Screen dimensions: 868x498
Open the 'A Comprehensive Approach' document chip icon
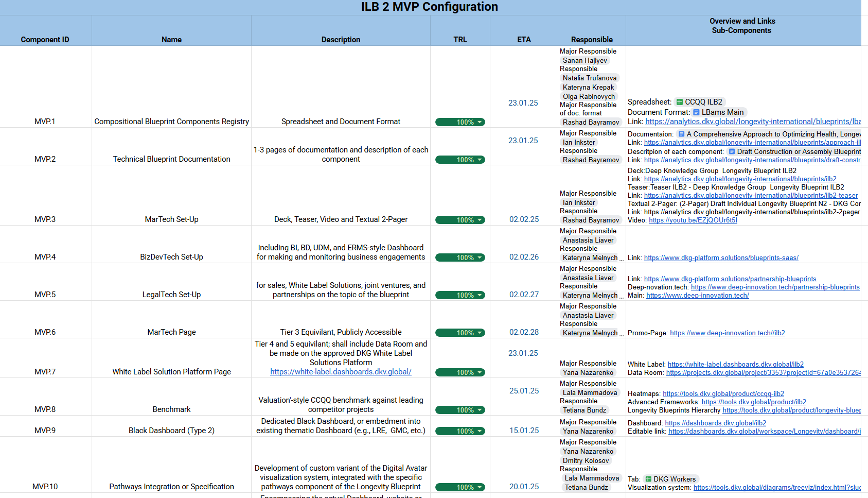coord(682,134)
